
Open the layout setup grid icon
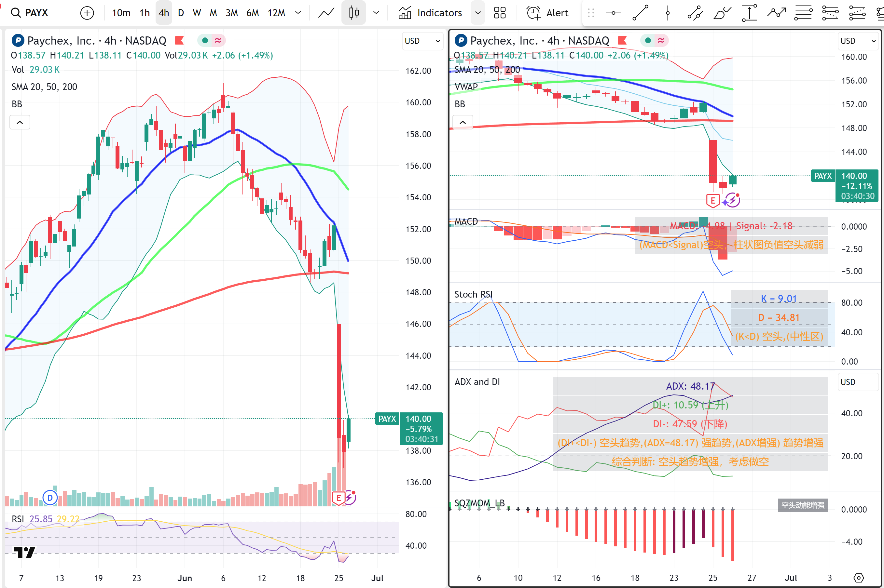[500, 13]
